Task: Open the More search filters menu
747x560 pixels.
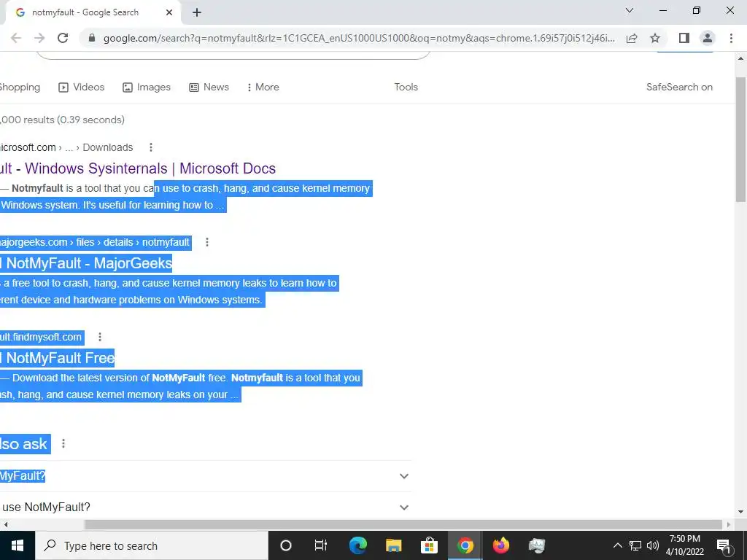Action: [263, 87]
